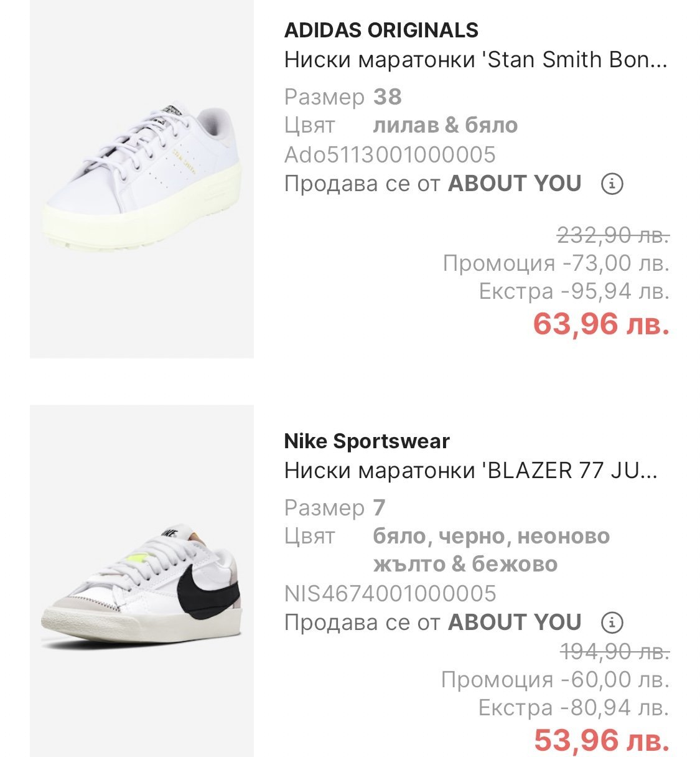Click info icon beside Nike seller ABOUT YOU
This screenshot has height=757, width=700.
(612, 622)
